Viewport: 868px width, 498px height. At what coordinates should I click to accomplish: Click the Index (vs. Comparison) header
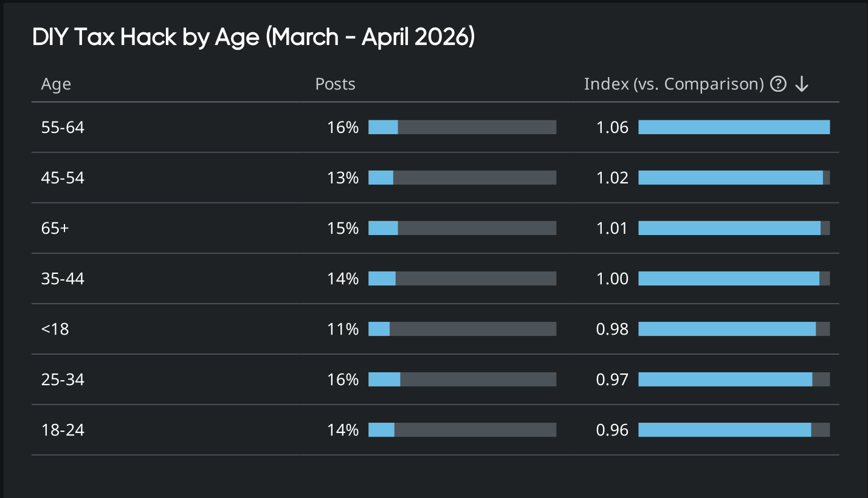(x=673, y=84)
